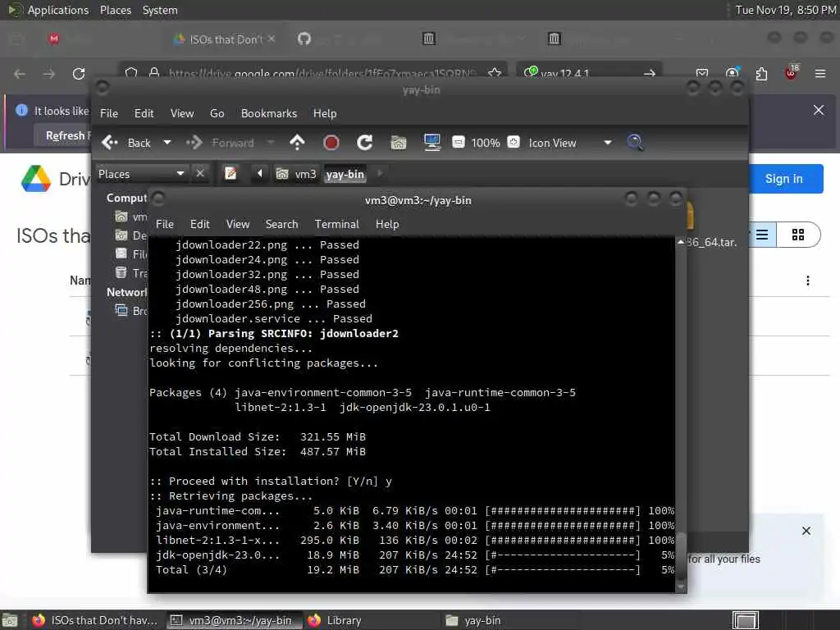Click the terminal vertical scrollbar

(x=681, y=557)
